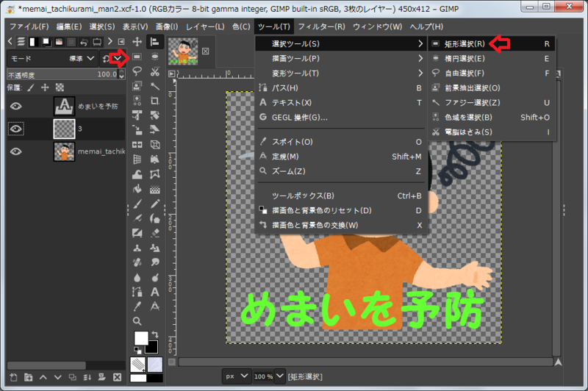Select the Smudge tool icon
Image resolution: width=588 pixels, height=391 pixels.
[x=154, y=262]
